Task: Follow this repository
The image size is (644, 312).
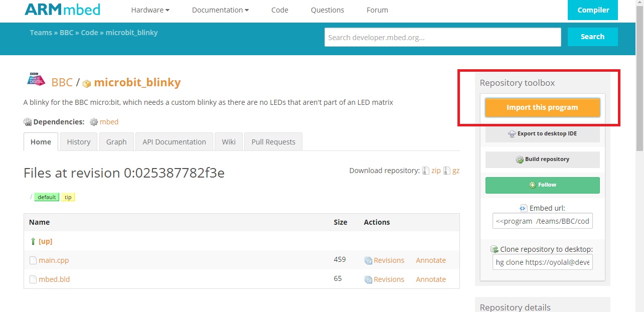Action: click(x=542, y=185)
